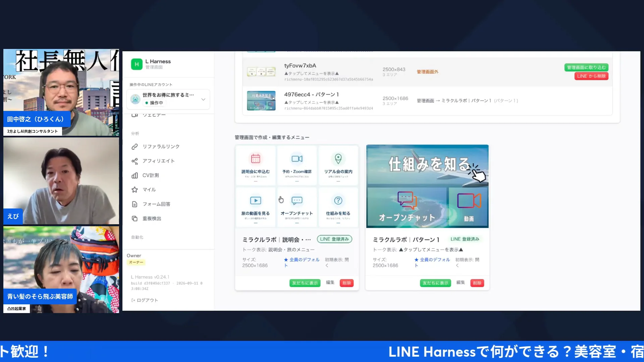Click the 田中啓之 video feed
644x362 pixels.
tap(61, 92)
